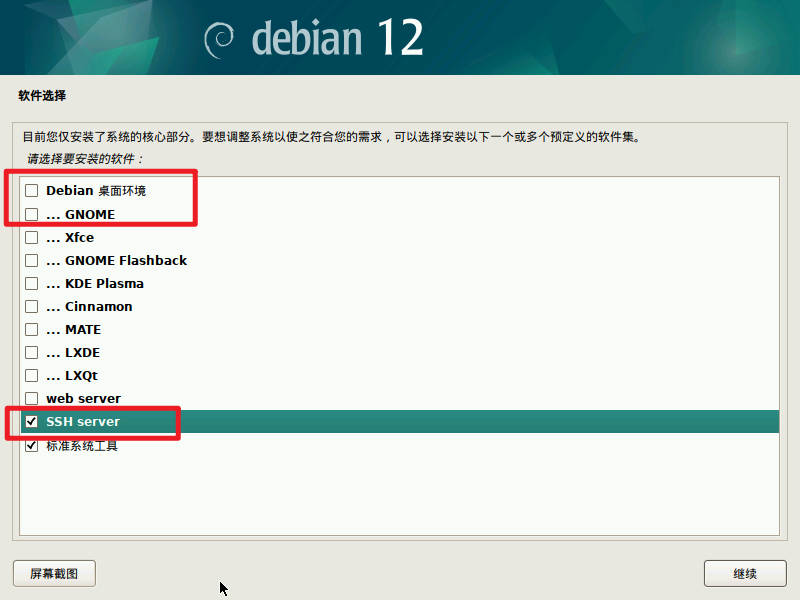This screenshot has width=800, height=600.
Task: Select the 'LXDE' label text
Action: (83, 353)
